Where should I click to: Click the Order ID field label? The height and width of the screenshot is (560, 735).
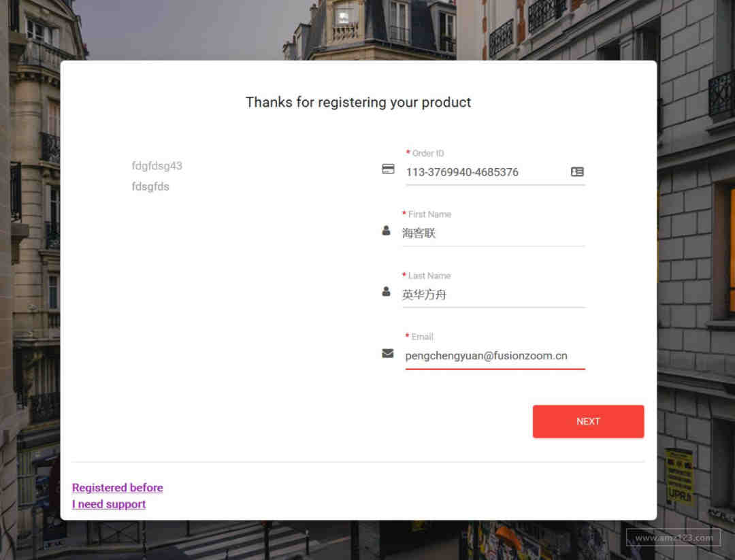tap(428, 153)
